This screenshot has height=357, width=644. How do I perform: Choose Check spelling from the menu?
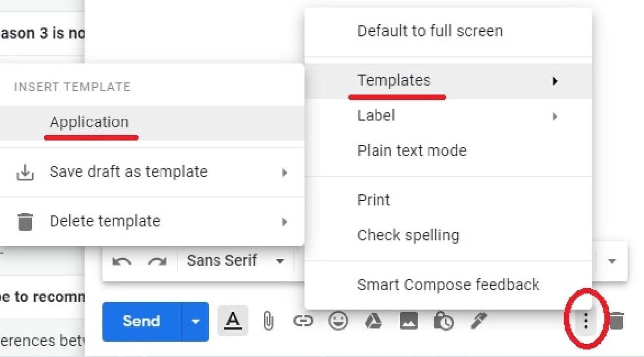(408, 235)
